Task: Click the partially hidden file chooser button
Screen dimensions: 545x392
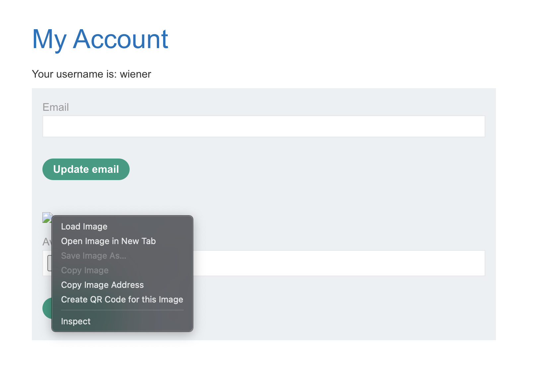Action: coord(49,263)
